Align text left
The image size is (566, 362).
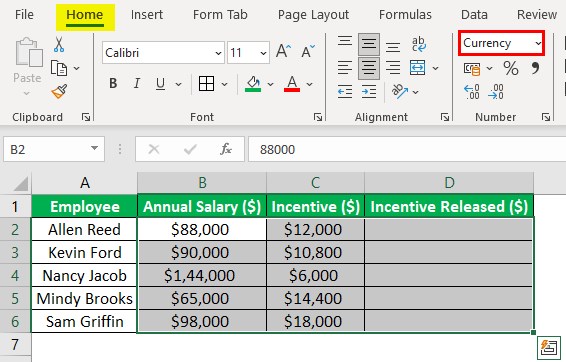point(345,68)
